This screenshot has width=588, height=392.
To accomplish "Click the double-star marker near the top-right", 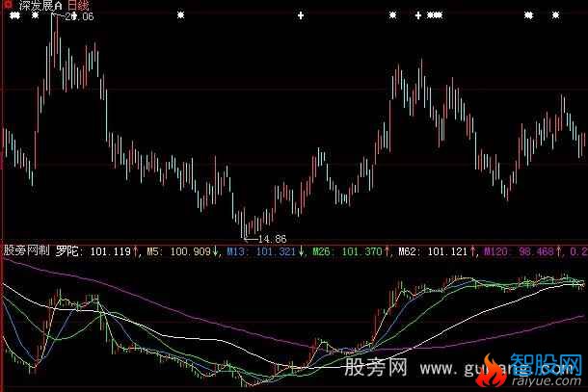I will [529, 15].
